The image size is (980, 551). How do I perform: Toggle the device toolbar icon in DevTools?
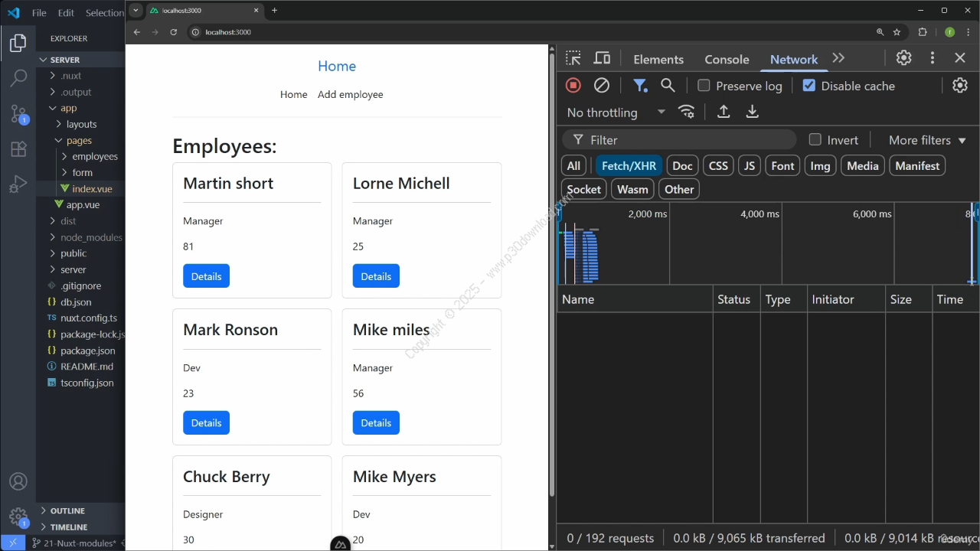603,59
